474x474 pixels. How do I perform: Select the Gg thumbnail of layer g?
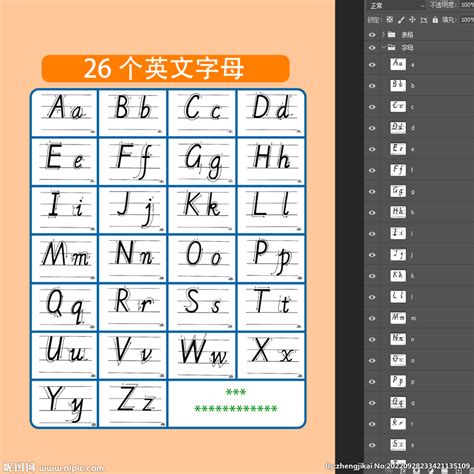pos(398,191)
